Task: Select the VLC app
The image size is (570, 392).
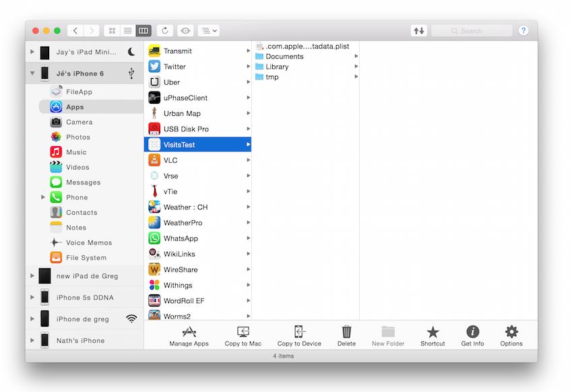Action: pyautogui.click(x=198, y=160)
